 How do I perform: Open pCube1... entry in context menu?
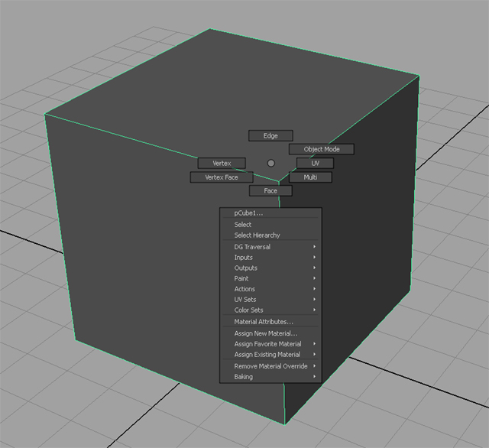pyautogui.click(x=270, y=213)
